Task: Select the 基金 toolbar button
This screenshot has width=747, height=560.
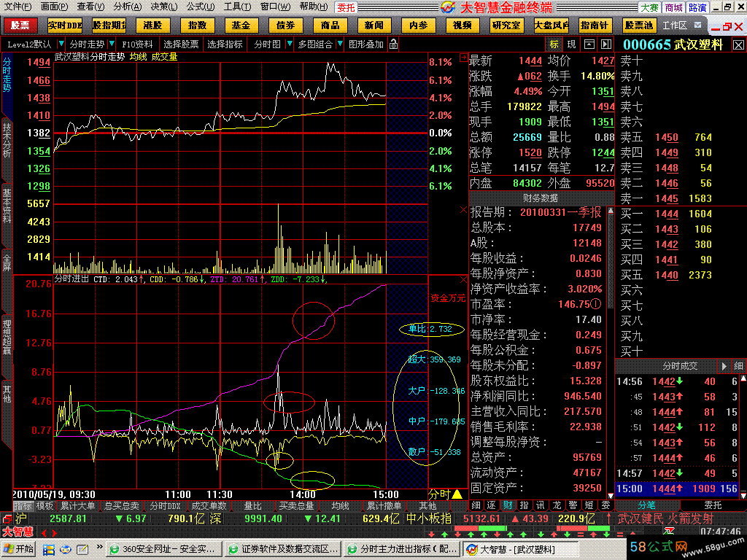Action: tap(241, 26)
